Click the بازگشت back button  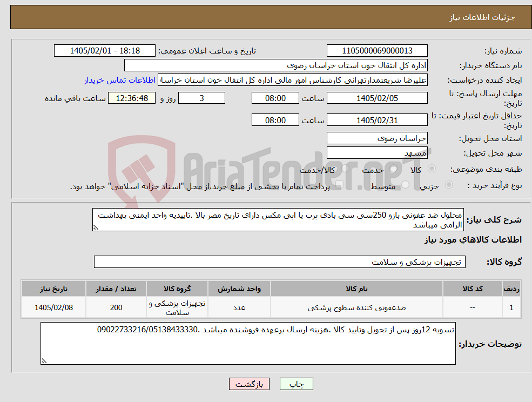pos(249,384)
